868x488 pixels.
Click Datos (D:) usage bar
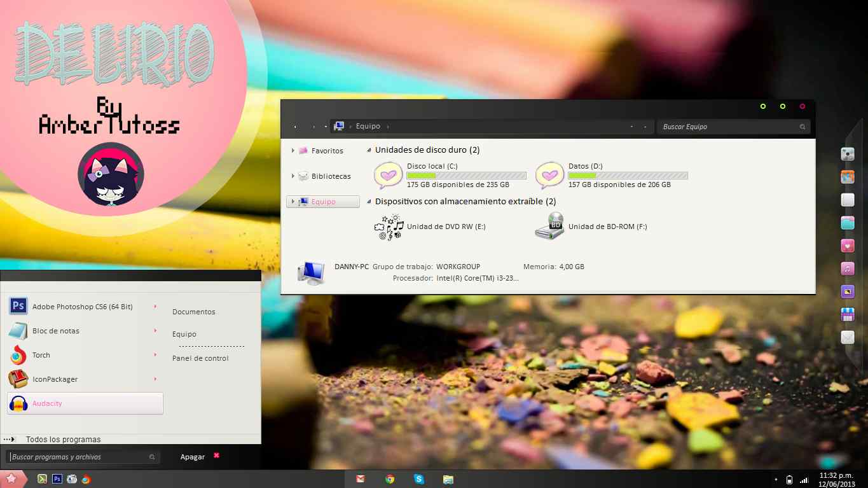coord(628,176)
